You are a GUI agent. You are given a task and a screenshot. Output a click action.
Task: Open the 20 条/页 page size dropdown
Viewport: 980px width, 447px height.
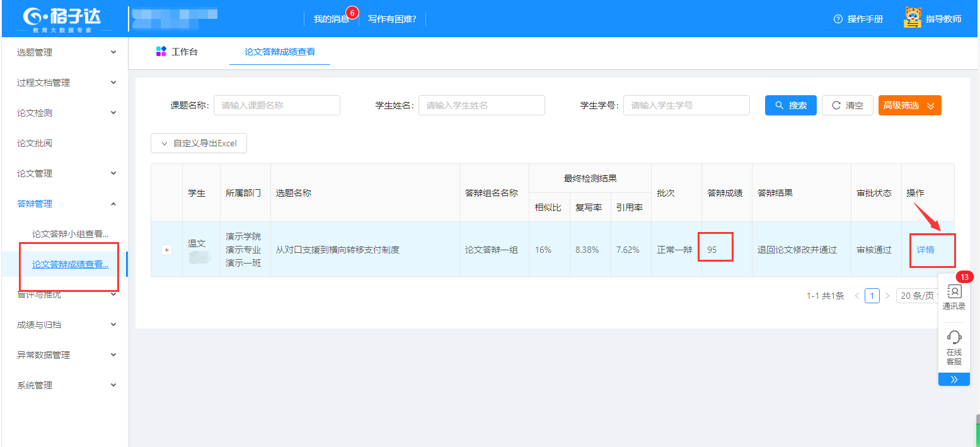919,296
